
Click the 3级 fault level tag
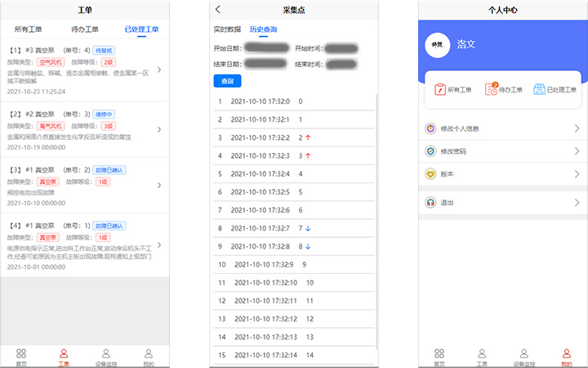[x=108, y=126]
